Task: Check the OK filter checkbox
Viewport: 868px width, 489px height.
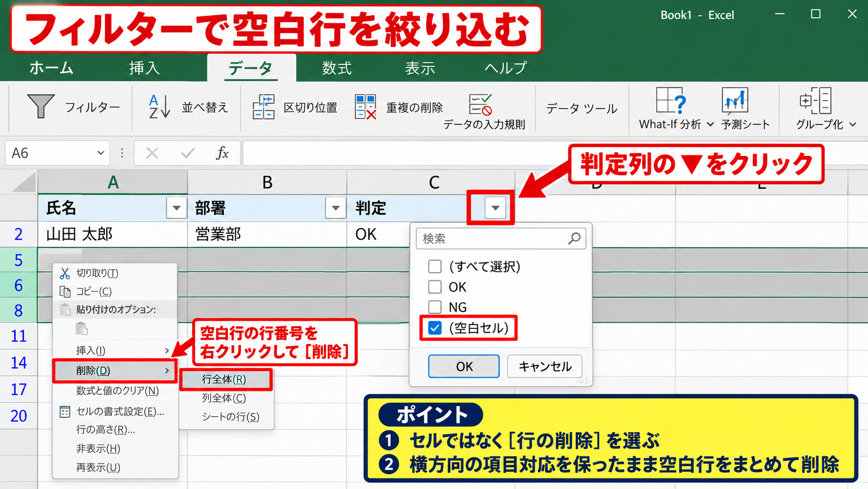Action: [x=435, y=287]
